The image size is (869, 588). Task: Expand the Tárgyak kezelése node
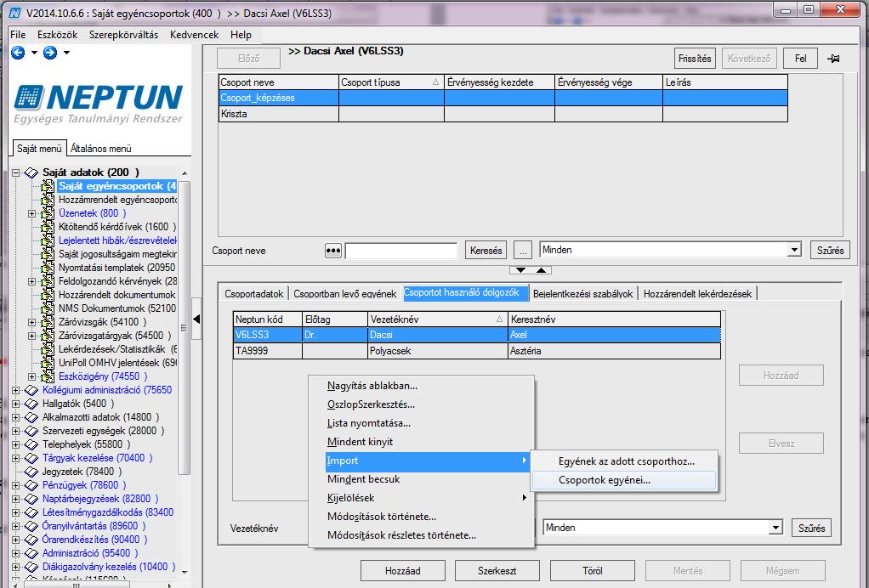pyautogui.click(x=15, y=459)
